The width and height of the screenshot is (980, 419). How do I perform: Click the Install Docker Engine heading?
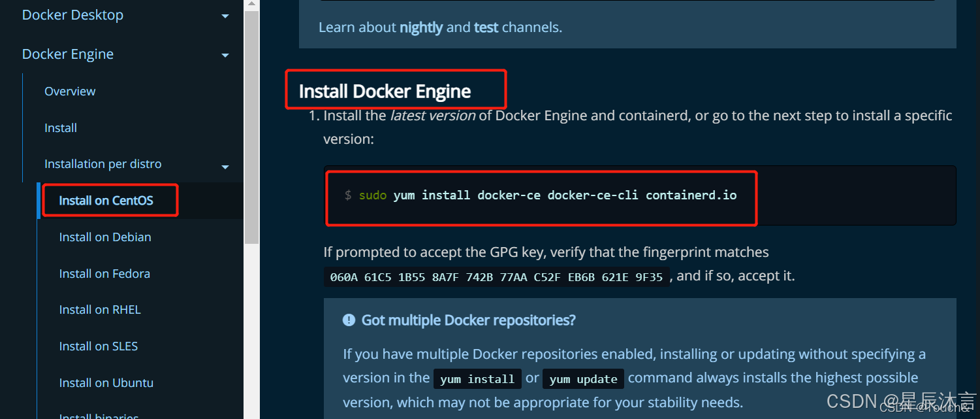click(385, 92)
